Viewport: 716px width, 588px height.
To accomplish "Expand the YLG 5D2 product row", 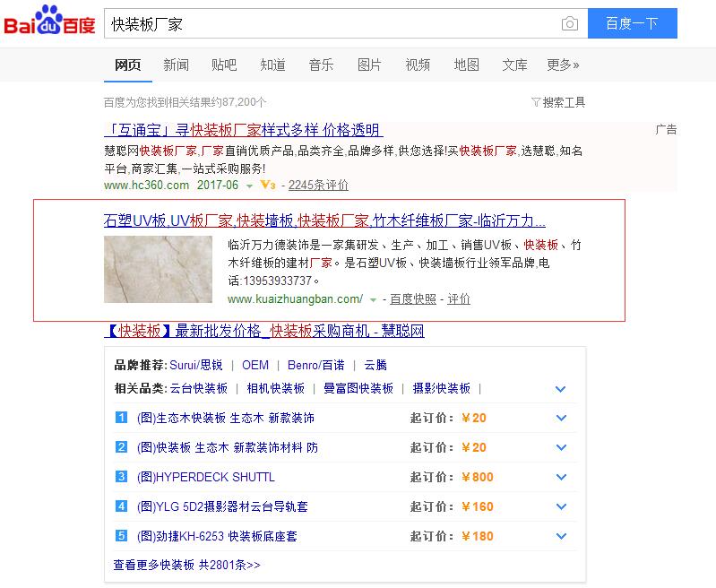I will tap(561, 506).
